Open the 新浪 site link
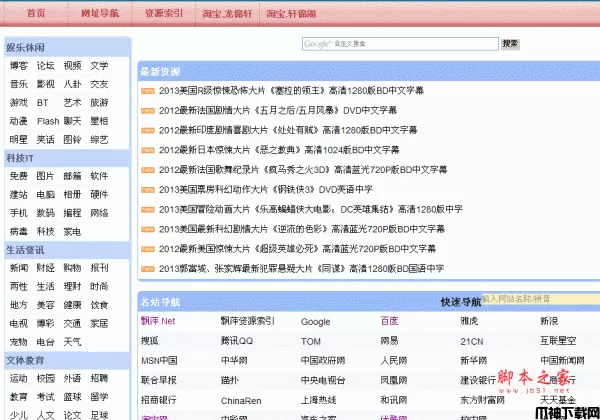Viewport: 600px width, 420px height. (549, 321)
